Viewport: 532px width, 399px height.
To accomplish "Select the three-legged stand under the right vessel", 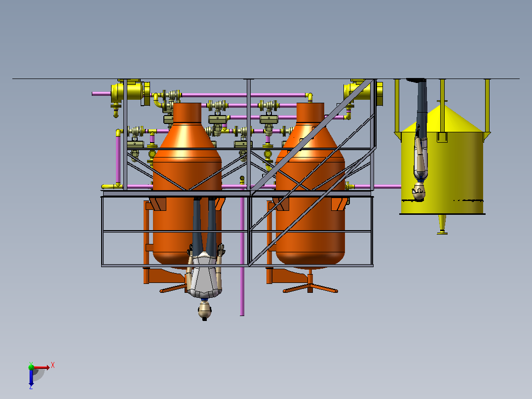I will (310, 284).
